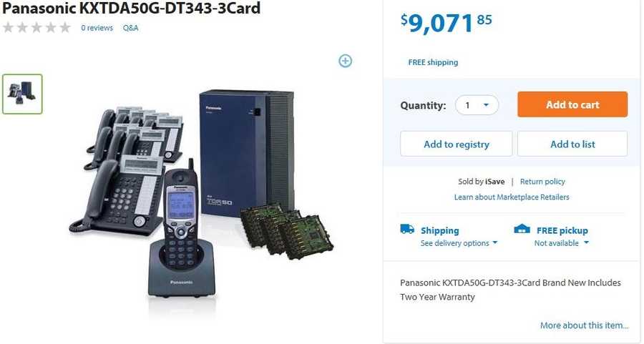Select the product thumbnail image

(22, 94)
